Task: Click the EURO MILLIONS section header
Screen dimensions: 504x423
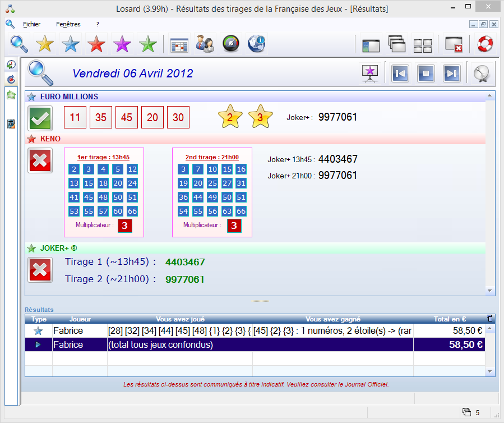Action: (x=256, y=96)
